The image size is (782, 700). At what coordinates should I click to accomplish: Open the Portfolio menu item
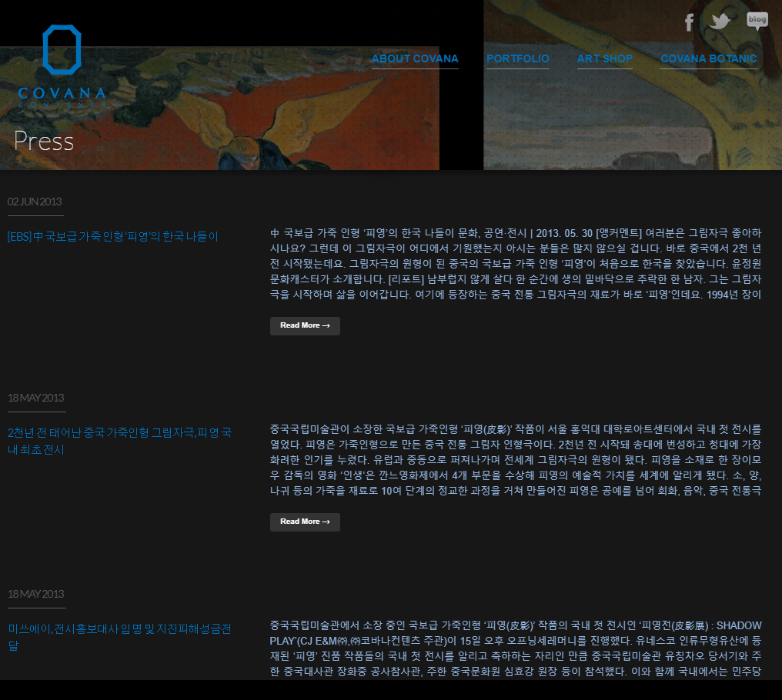[518, 58]
